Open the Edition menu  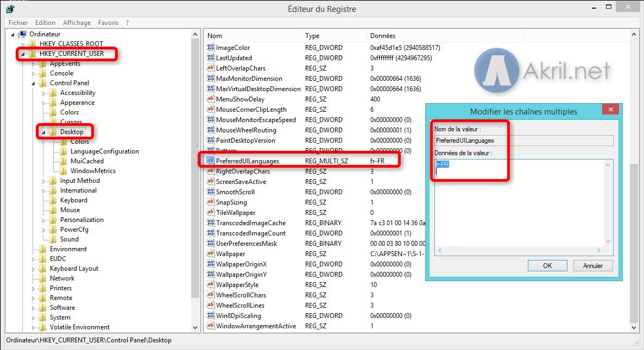click(45, 23)
